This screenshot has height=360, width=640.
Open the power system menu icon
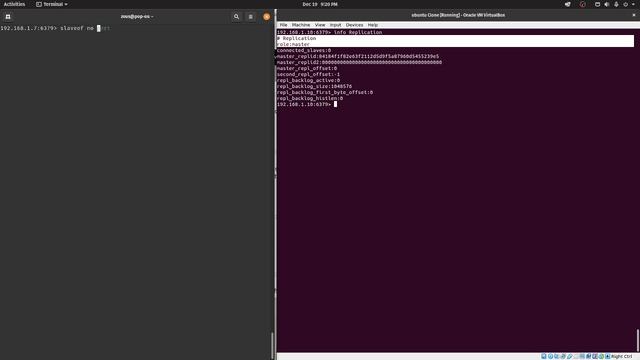pos(625,4)
